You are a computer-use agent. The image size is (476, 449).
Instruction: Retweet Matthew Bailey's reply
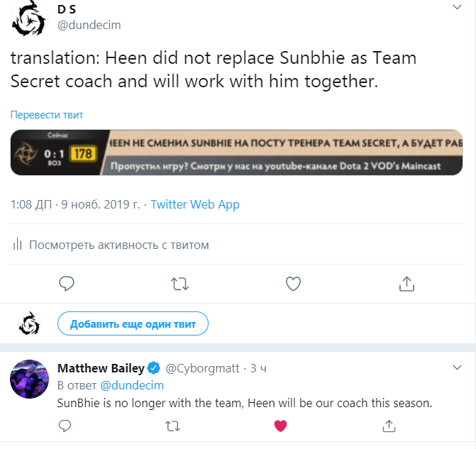tap(172, 426)
